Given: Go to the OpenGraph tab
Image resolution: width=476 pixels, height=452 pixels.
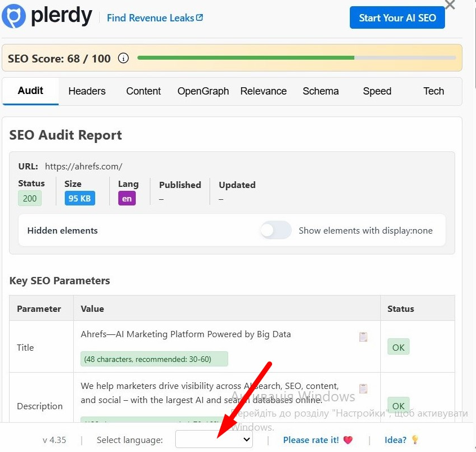Looking at the screenshot, I should (203, 91).
